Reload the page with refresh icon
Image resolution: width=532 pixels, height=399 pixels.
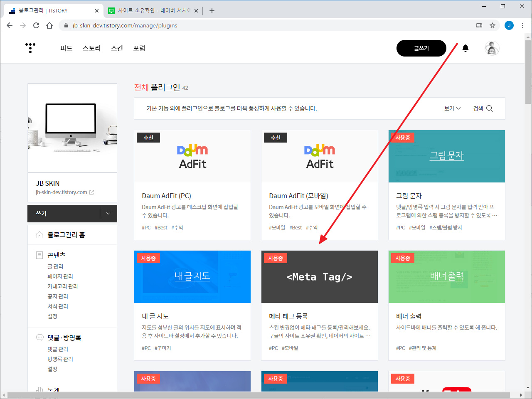36,25
